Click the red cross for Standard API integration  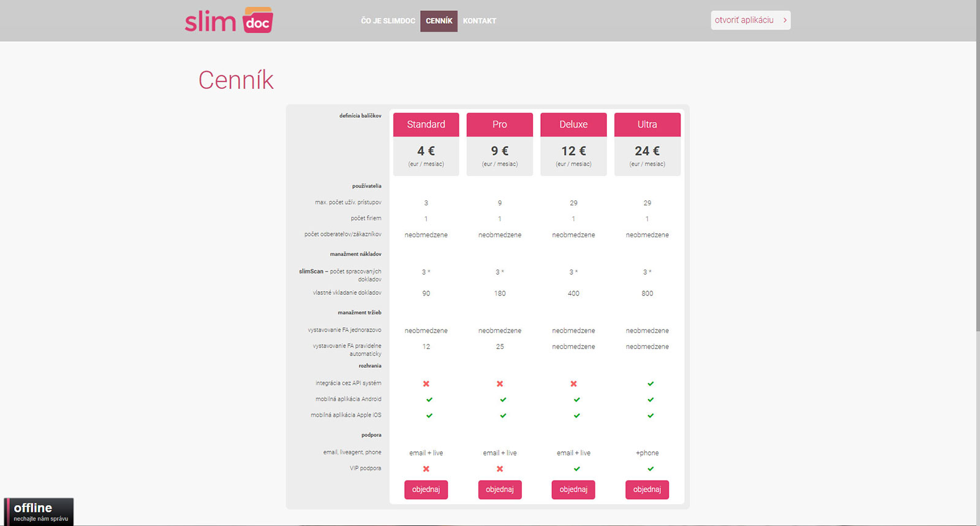[426, 384]
